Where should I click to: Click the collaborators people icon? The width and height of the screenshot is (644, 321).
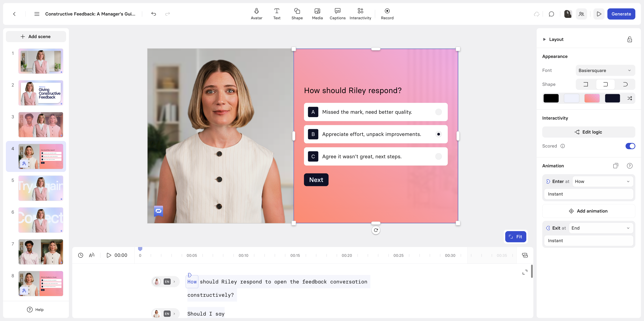[x=581, y=14]
